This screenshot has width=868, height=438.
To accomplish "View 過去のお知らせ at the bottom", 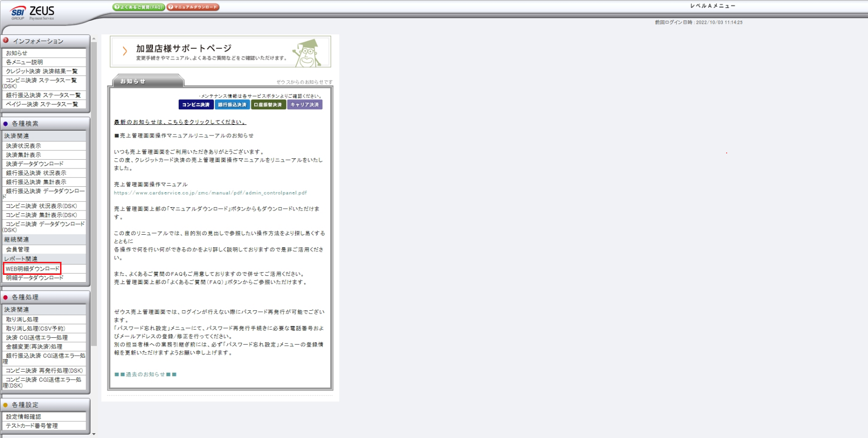I will (x=145, y=374).
